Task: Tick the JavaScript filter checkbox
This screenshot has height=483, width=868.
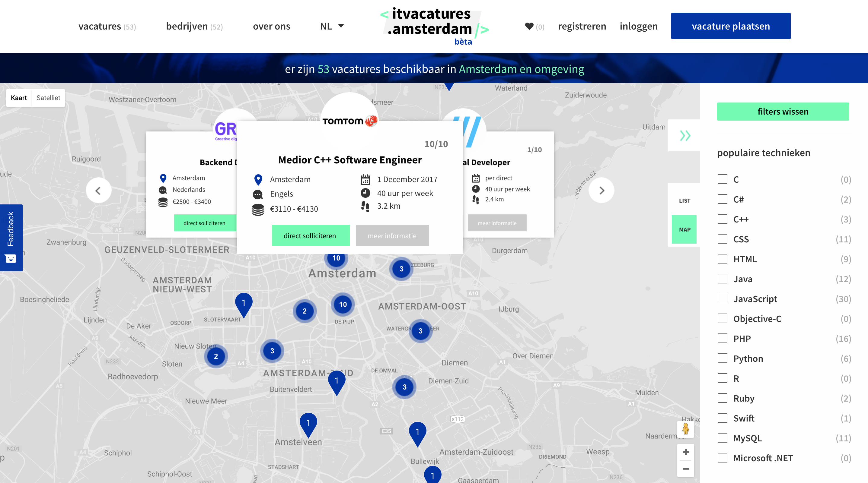Action: 722,298
